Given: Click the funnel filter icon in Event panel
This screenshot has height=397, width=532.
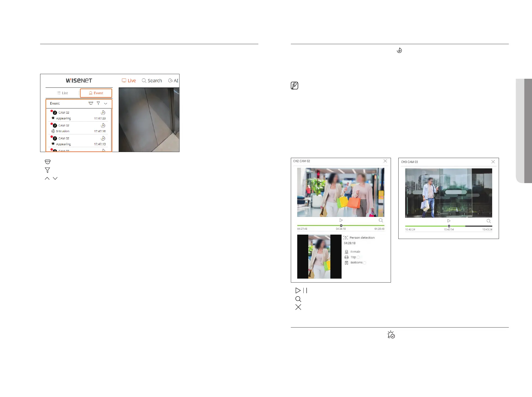Looking at the screenshot, I should [x=98, y=103].
